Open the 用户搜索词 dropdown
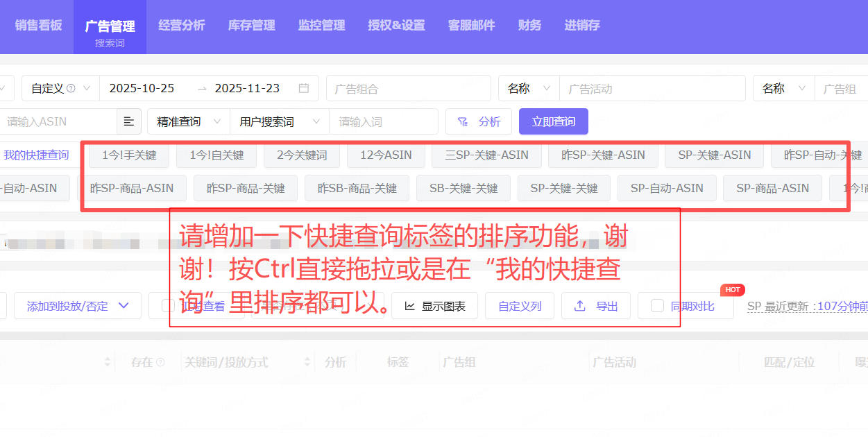The width and height of the screenshot is (868, 437). tap(279, 121)
